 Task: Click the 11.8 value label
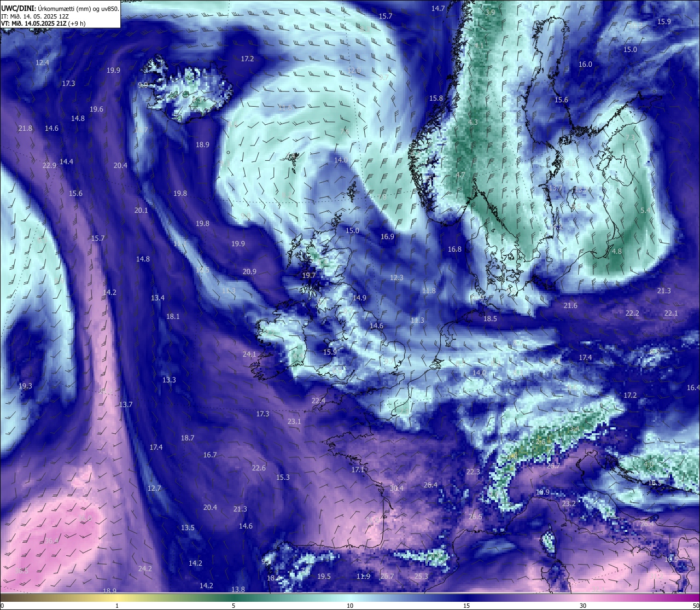(429, 291)
